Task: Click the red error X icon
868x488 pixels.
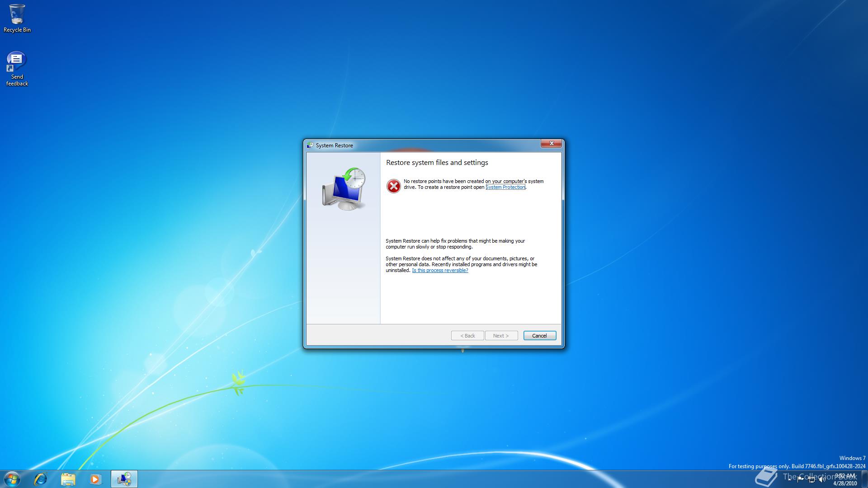Action: tap(393, 186)
